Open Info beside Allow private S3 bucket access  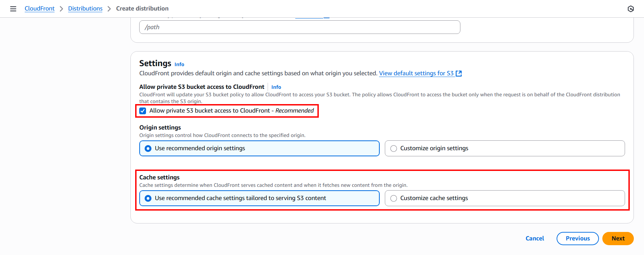276,87
